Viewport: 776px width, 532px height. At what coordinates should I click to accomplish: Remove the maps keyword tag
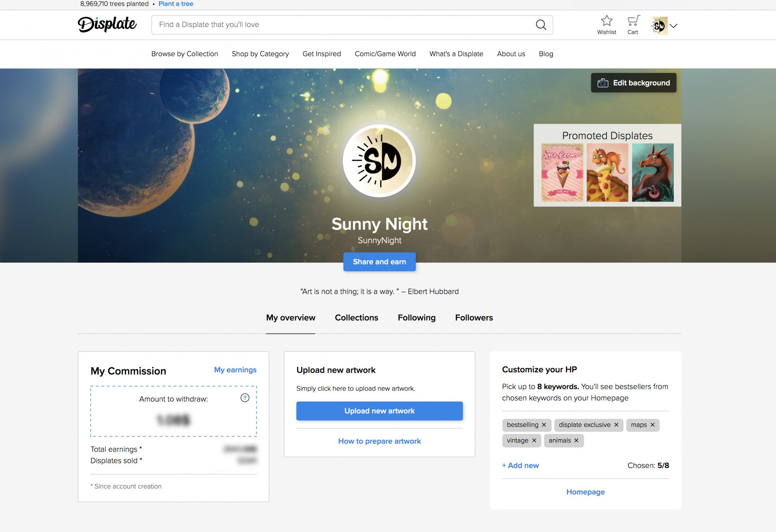pos(653,425)
